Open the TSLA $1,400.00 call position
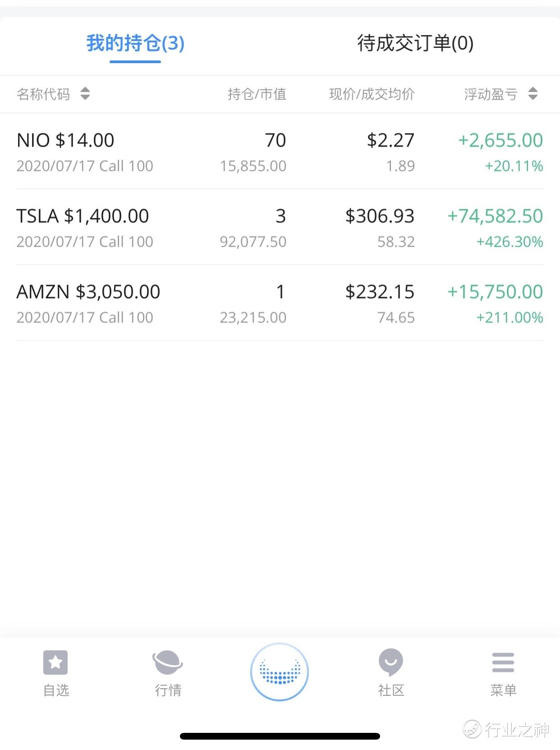This screenshot has height=750, width=560. pos(280,227)
